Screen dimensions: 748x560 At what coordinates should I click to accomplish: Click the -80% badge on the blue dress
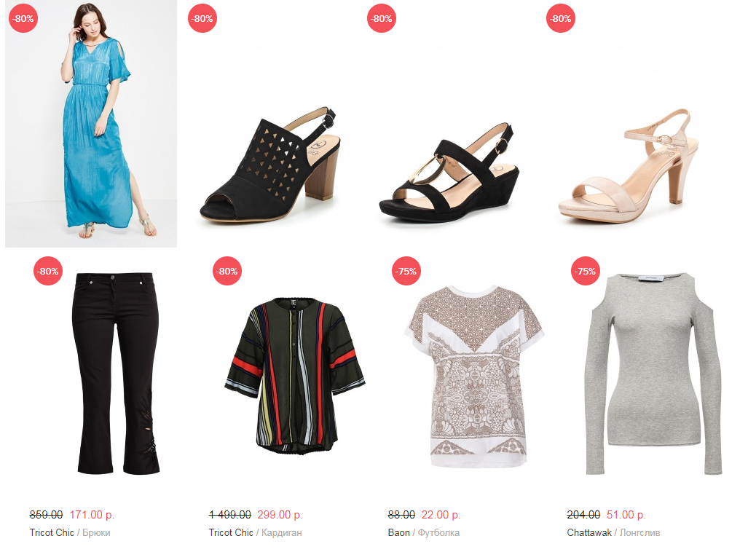point(23,19)
